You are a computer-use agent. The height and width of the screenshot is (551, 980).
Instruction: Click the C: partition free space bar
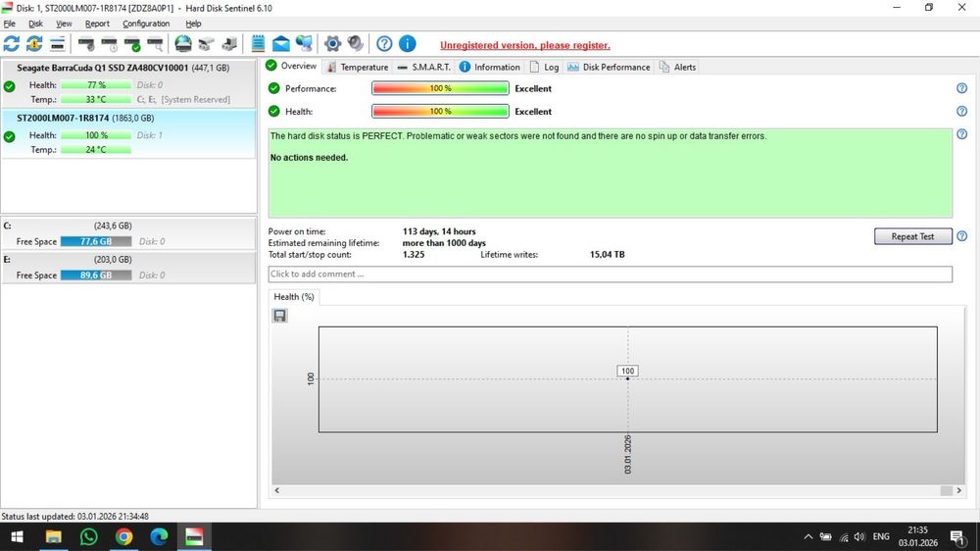point(96,241)
